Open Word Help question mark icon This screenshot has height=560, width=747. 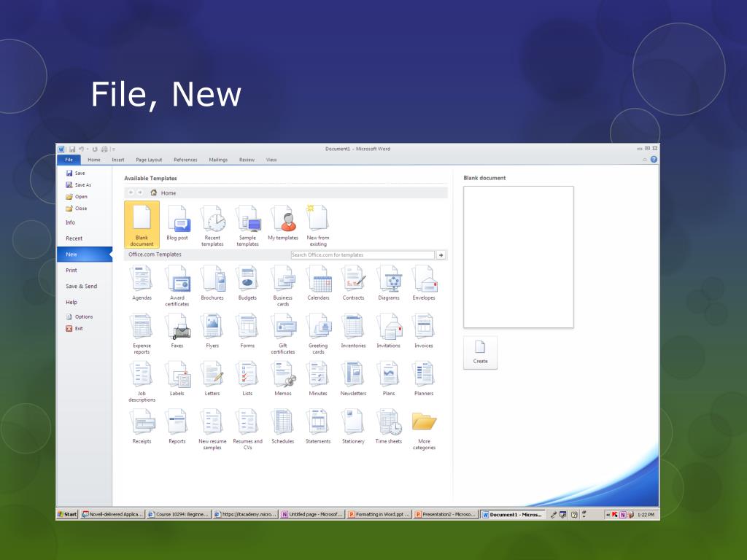pyautogui.click(x=654, y=160)
